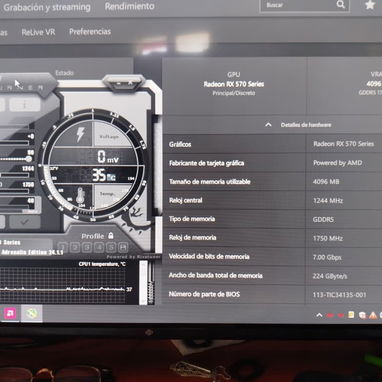Click the Voltage button in the gauge

[109, 137]
